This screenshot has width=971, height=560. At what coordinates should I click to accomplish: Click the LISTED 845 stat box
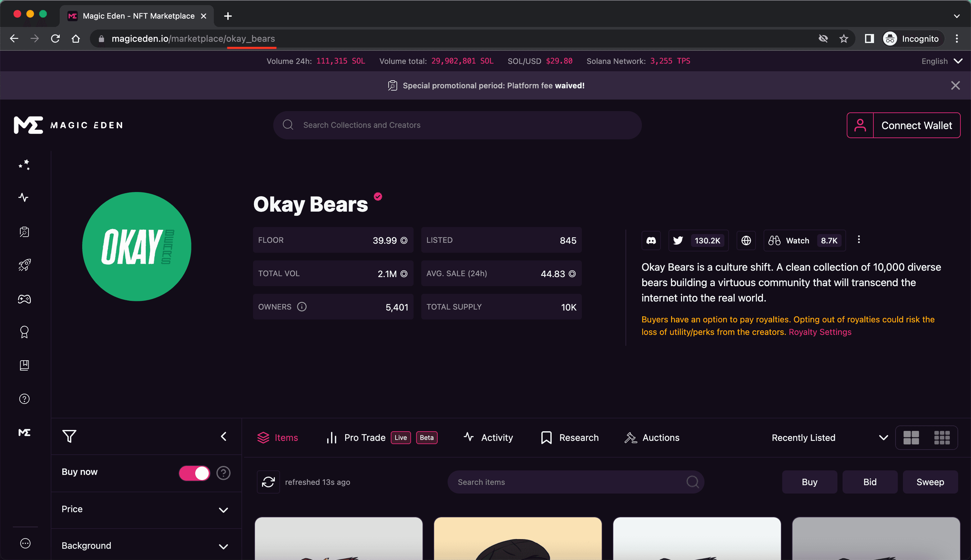(502, 240)
